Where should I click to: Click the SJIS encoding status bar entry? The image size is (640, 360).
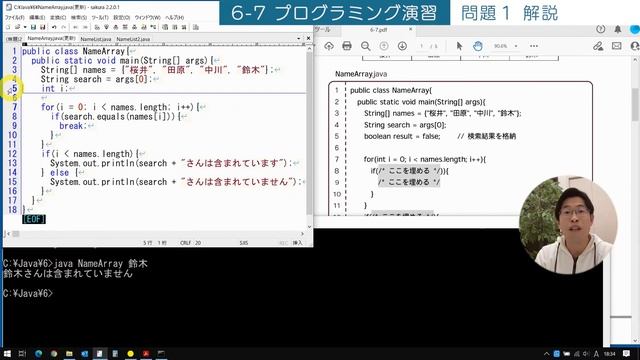point(244,243)
